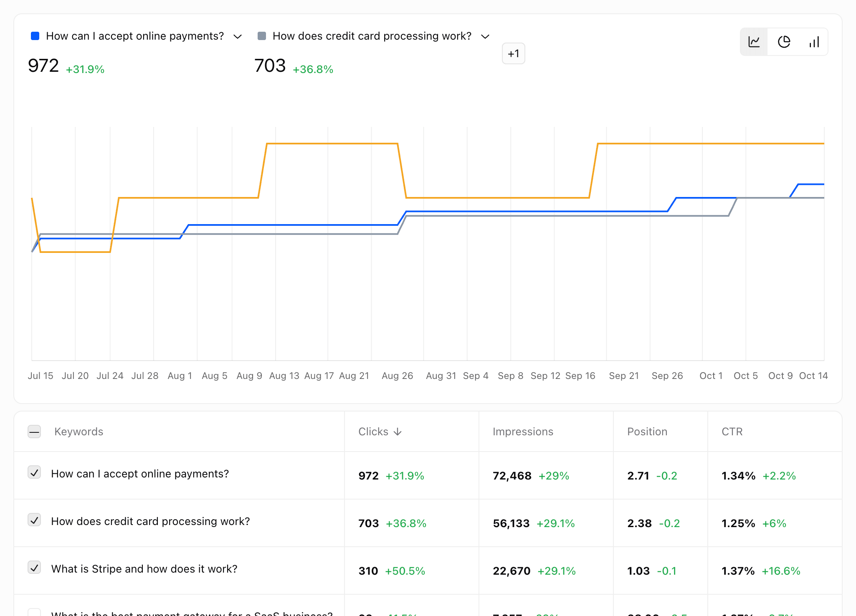Show the +1 additional keyword
This screenshot has height=616, width=856.
point(514,53)
